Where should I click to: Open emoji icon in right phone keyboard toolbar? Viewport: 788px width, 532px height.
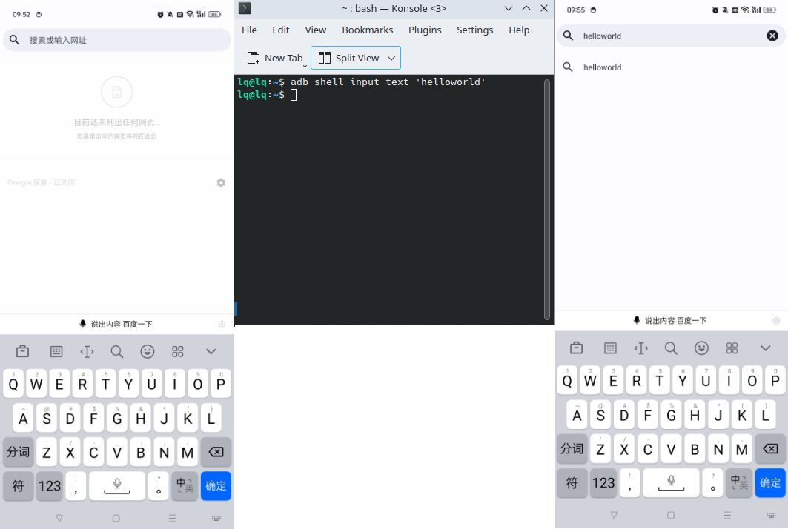(701, 348)
